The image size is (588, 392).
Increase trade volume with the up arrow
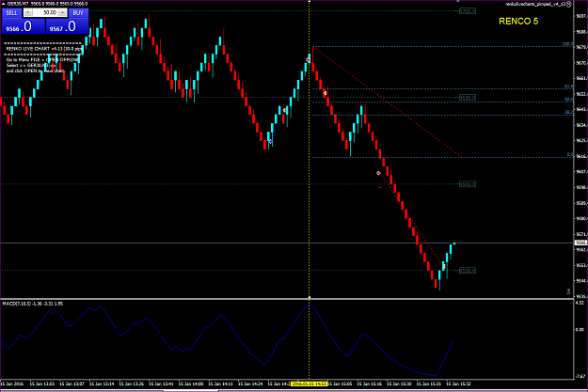pos(63,13)
